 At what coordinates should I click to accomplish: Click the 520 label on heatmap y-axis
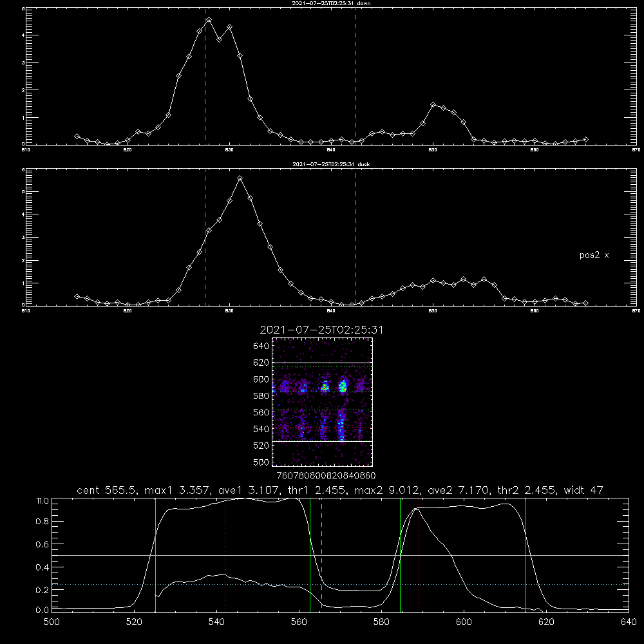(261, 446)
